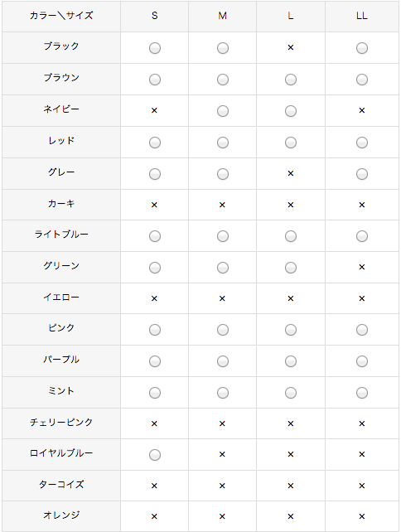This screenshot has width=401, height=532.
Task: Select グリーン in size L
Action: [291, 268]
